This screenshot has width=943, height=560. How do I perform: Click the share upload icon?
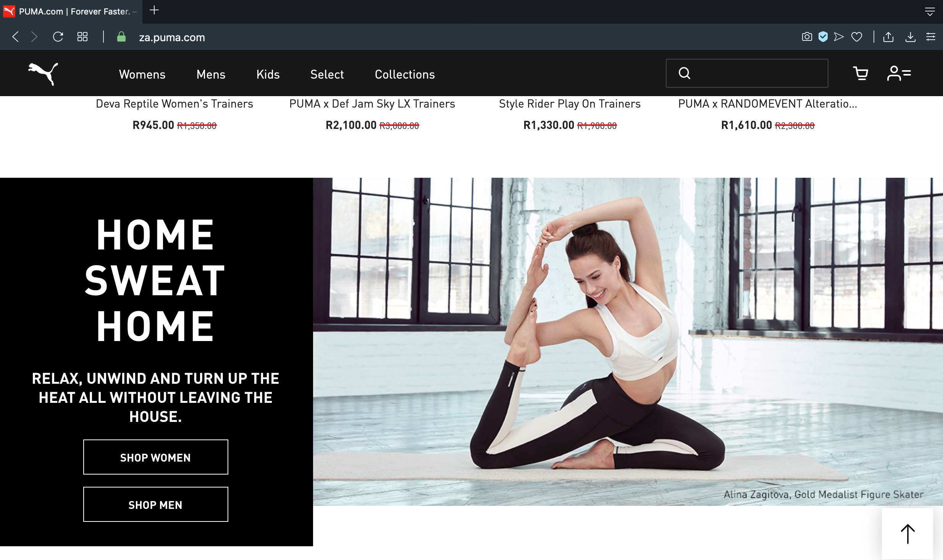click(888, 37)
